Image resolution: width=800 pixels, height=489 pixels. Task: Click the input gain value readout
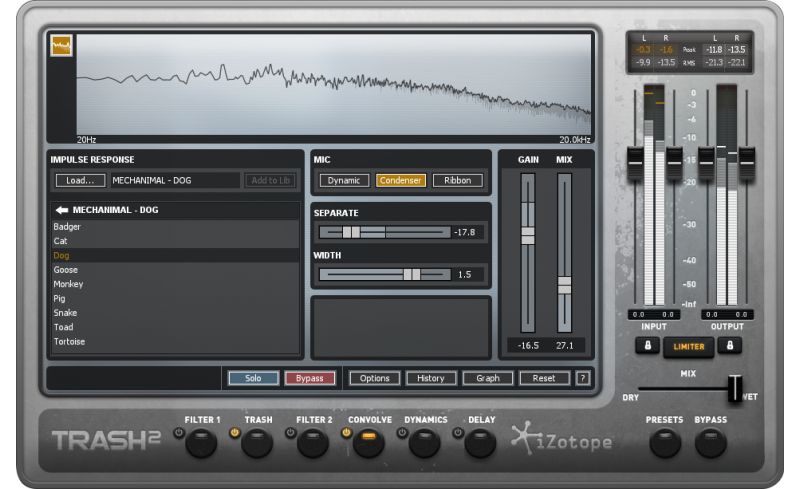click(x=654, y=314)
